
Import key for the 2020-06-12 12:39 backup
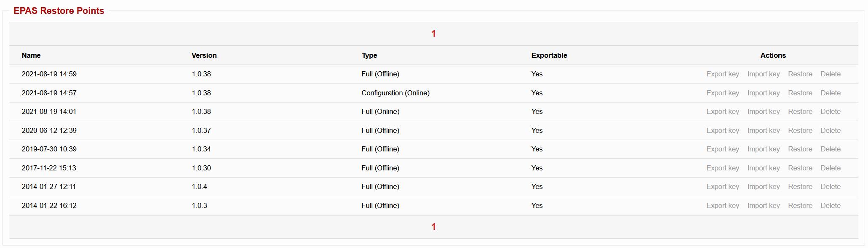[764, 130]
